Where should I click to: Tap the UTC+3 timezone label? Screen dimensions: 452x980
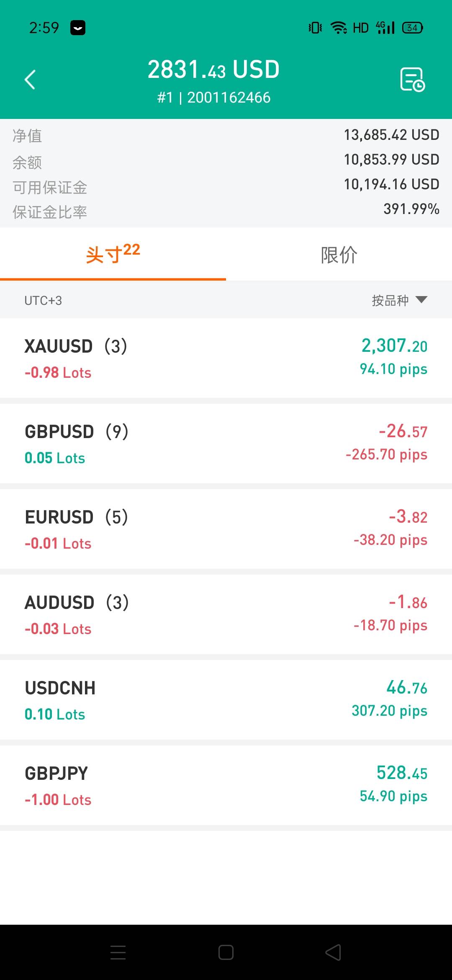pos(43,300)
